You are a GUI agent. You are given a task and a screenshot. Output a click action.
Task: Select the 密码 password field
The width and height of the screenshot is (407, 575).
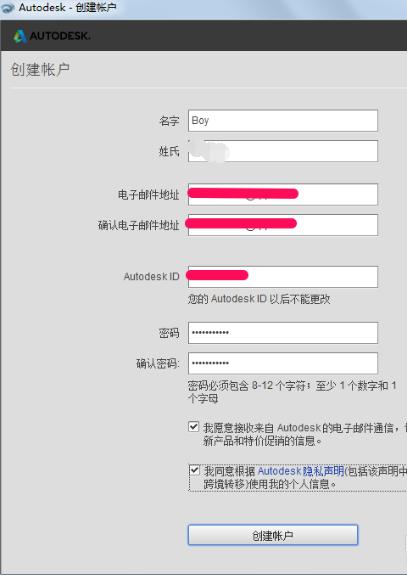tap(283, 333)
